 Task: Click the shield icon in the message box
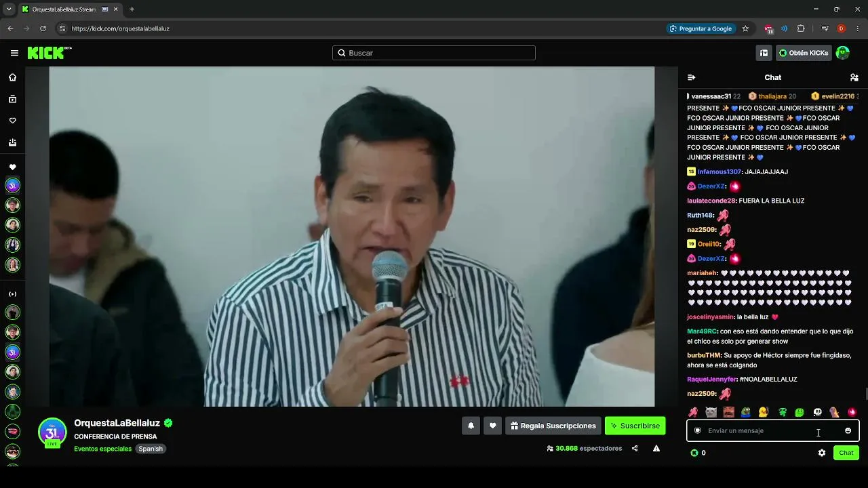697,430
